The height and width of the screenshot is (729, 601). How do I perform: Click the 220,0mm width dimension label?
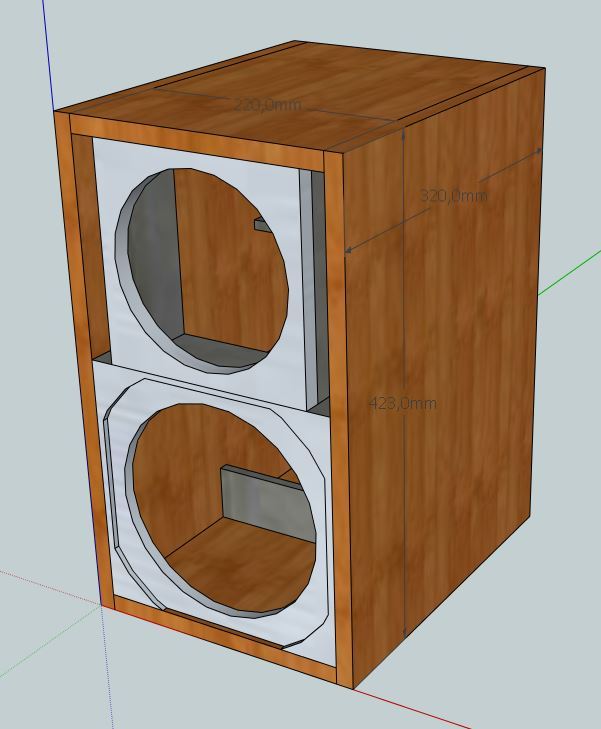[x=265, y=105]
